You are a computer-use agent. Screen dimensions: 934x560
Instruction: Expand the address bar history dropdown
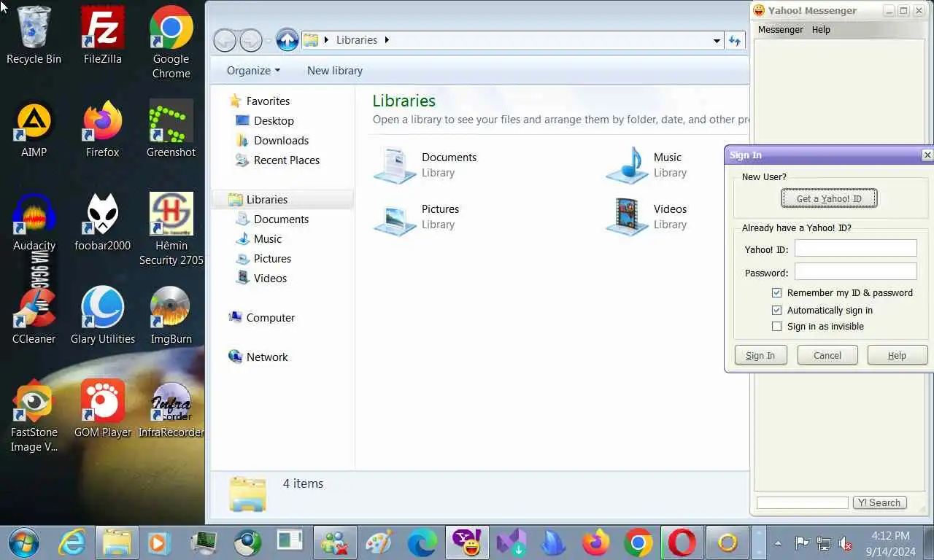point(717,41)
